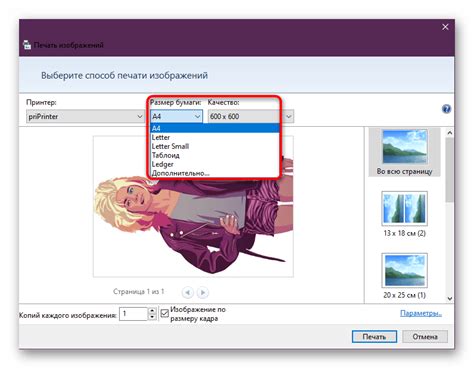Click the layout list scroll down arrow
The height and width of the screenshot is (369, 474).
click(450, 299)
